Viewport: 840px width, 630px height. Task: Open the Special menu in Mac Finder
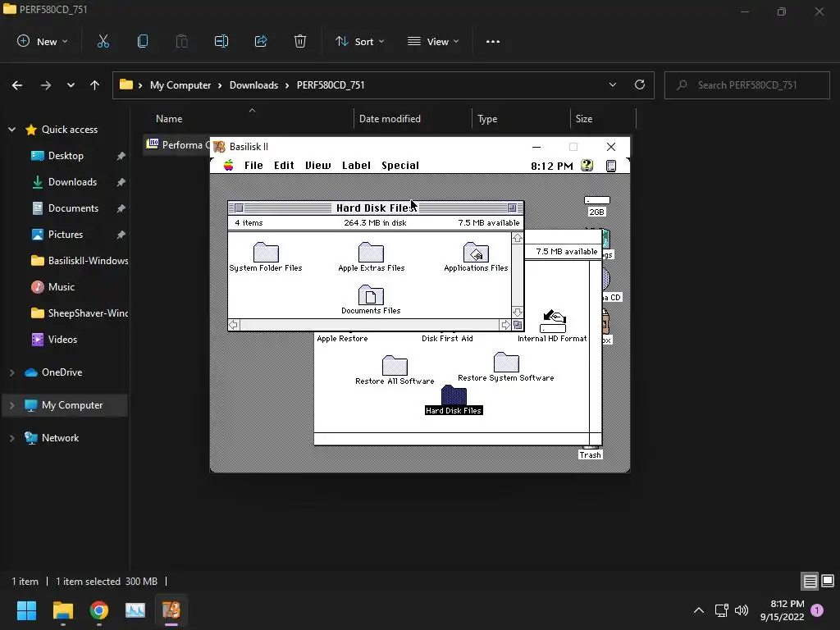pos(400,166)
